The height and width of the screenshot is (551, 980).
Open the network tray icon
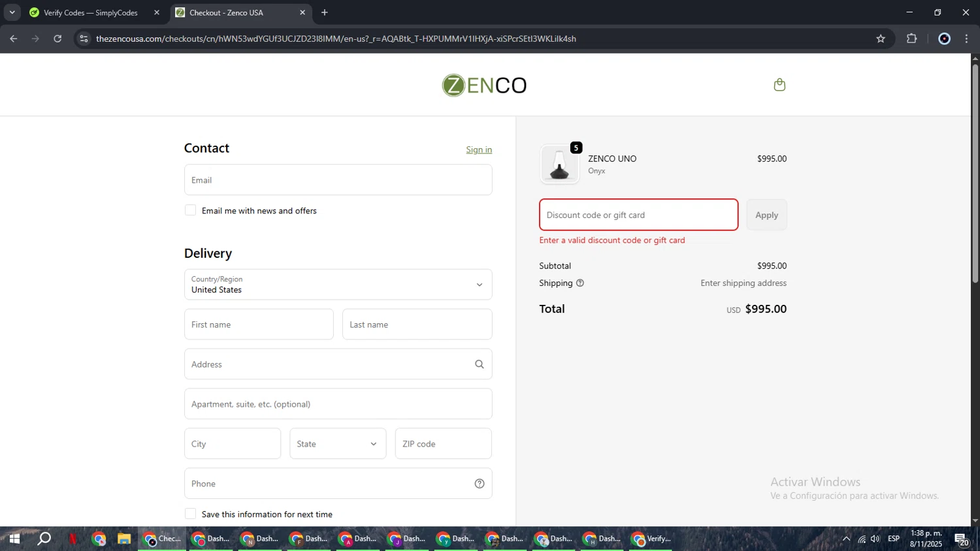click(x=862, y=539)
